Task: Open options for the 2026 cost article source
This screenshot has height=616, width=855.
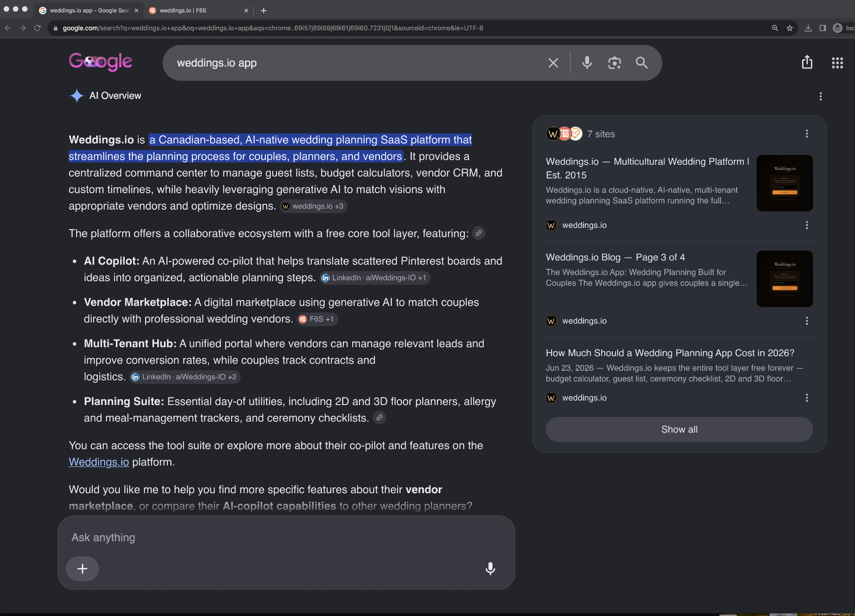Action: click(x=806, y=398)
